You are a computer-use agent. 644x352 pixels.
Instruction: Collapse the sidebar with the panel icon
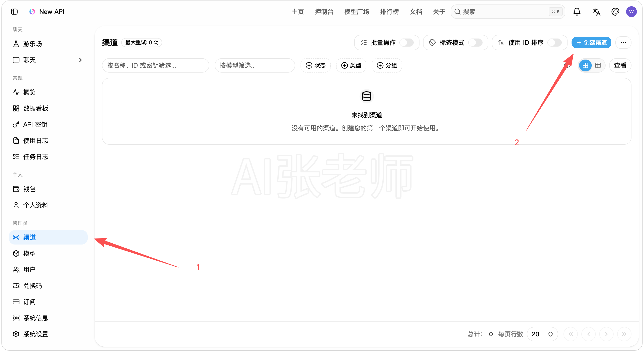point(14,12)
